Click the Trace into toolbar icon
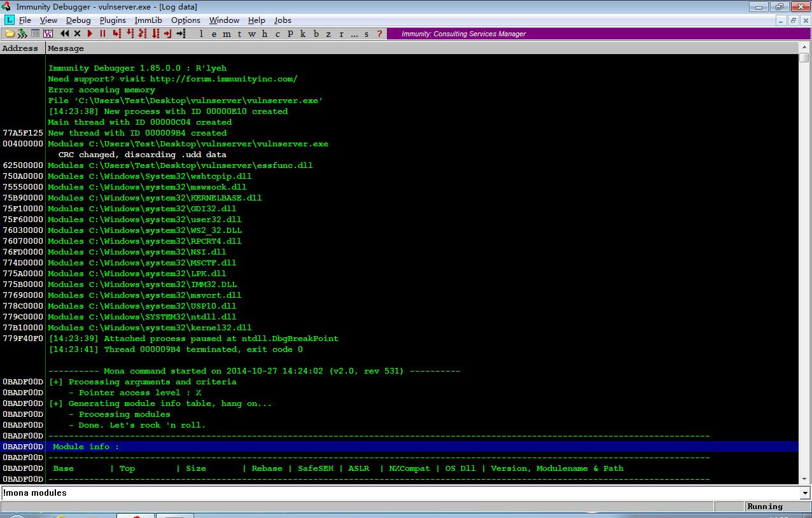Image resolution: width=812 pixels, height=518 pixels. click(x=143, y=34)
